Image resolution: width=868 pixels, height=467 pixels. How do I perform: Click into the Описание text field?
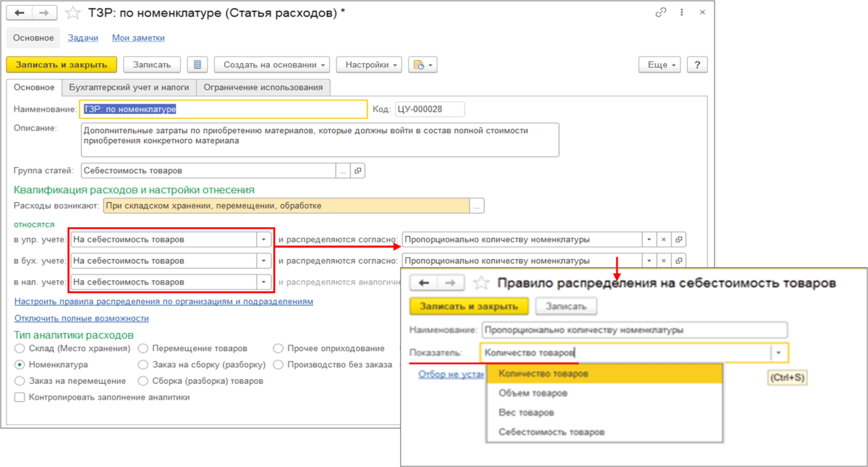pyautogui.click(x=319, y=140)
